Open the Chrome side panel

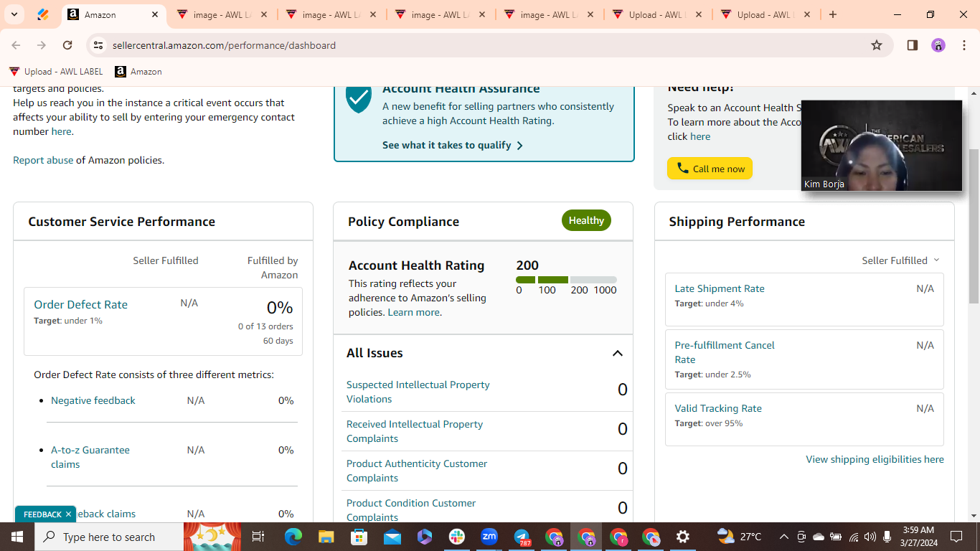[x=913, y=45]
